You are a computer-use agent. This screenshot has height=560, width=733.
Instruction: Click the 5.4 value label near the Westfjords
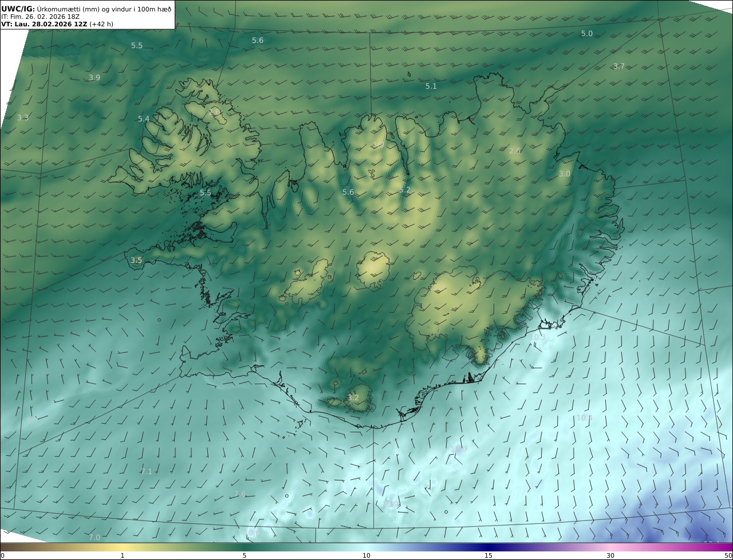tap(144, 119)
